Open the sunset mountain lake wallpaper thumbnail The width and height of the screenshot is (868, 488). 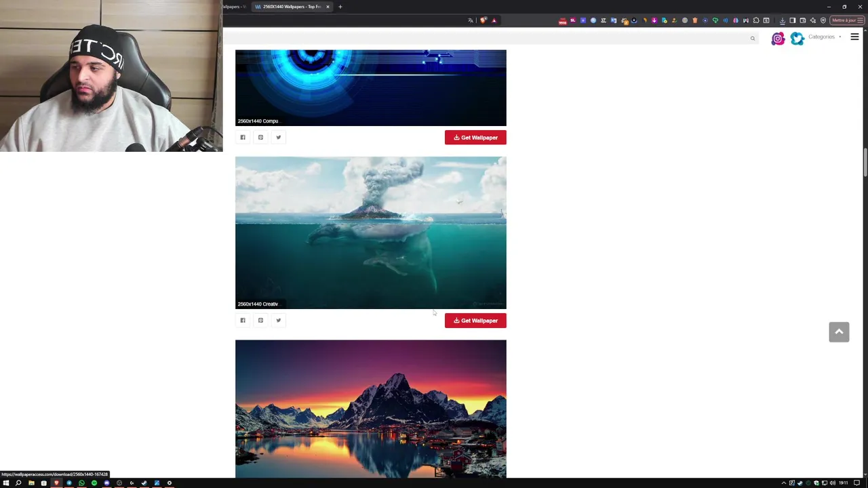point(370,409)
